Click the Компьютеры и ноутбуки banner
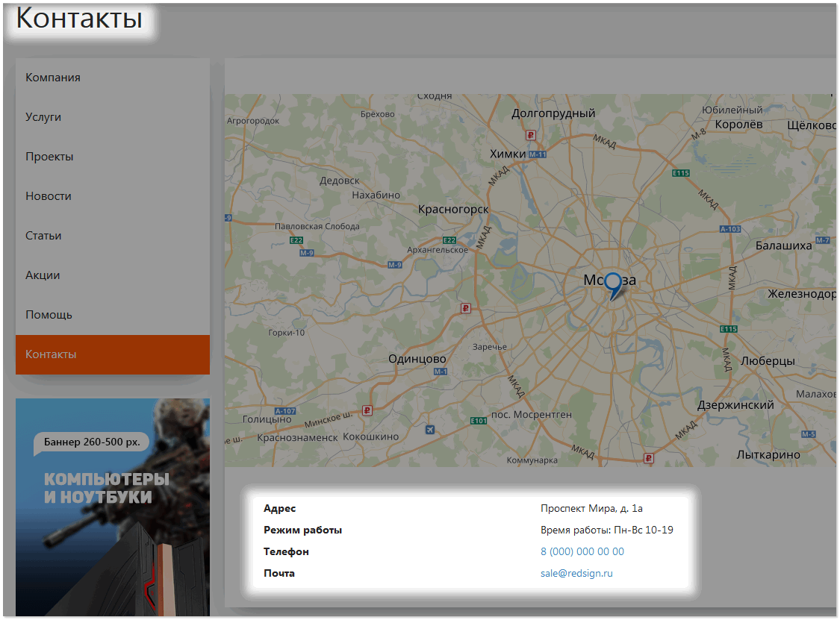Viewport: 840px width, 620px height. 113,507
